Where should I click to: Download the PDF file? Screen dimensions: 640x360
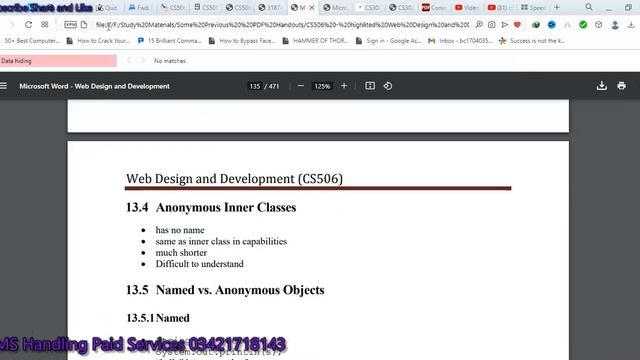coord(602,86)
